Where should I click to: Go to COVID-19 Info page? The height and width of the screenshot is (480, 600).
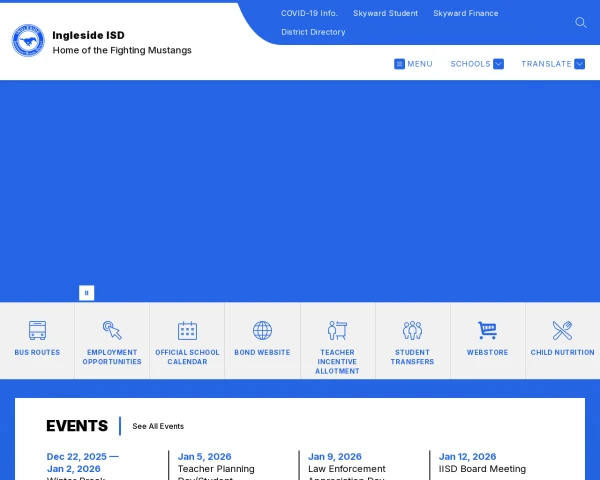pos(309,14)
